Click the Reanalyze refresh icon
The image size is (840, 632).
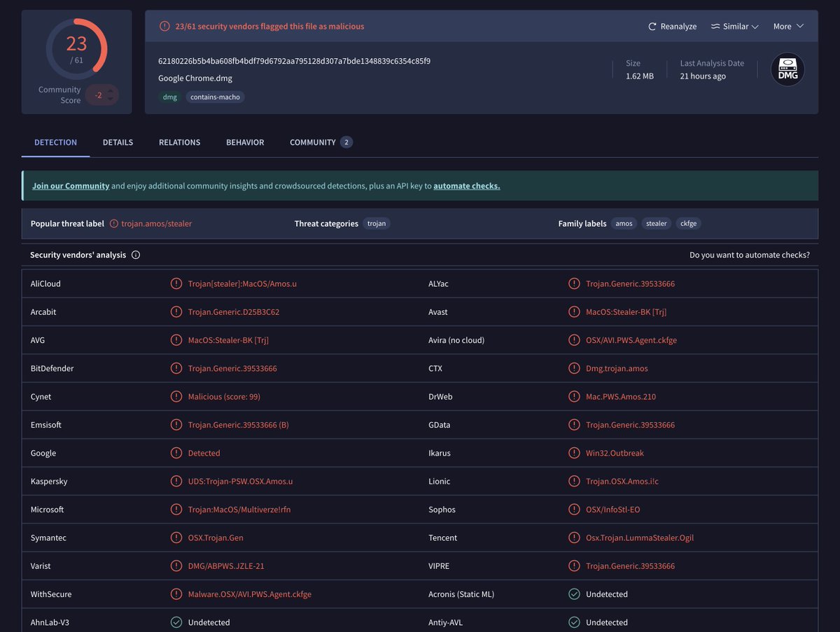tap(652, 27)
